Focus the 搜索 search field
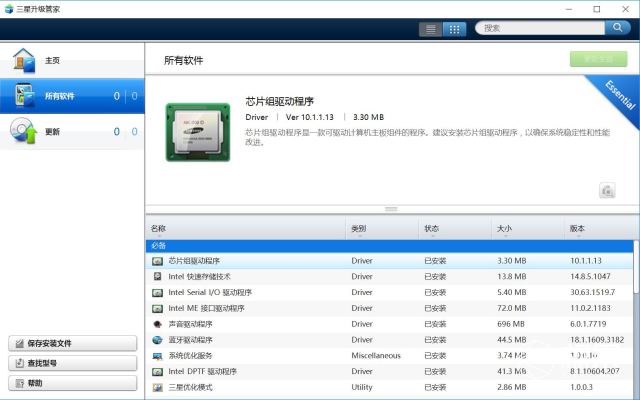The height and width of the screenshot is (400, 640). coord(540,28)
